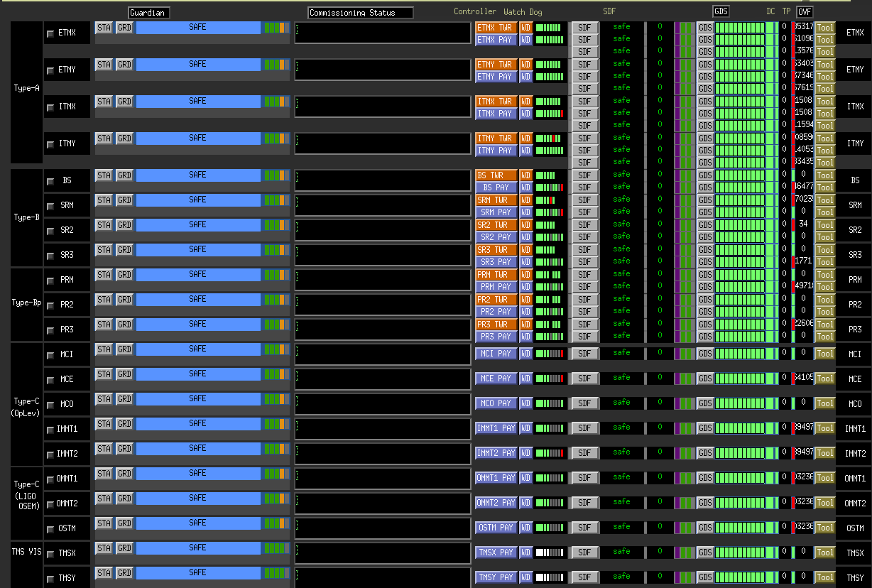The height and width of the screenshot is (588, 872).
Task: Click the GDS button in the MCO row
Action: click(x=705, y=403)
